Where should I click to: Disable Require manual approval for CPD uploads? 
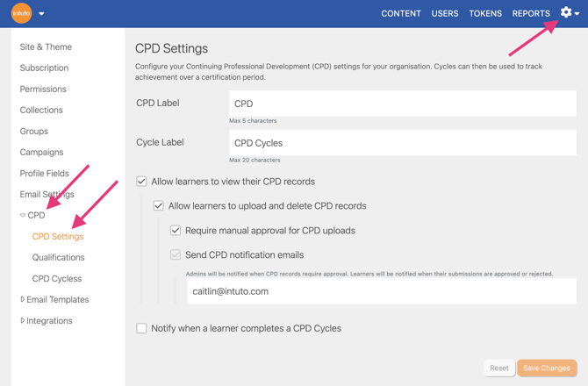[176, 231]
